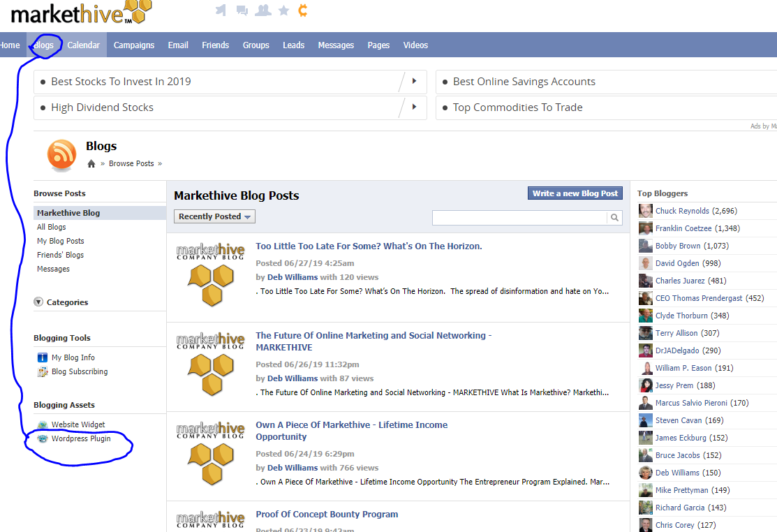
Task: Click the My Blog Info icon
Action: [42, 357]
